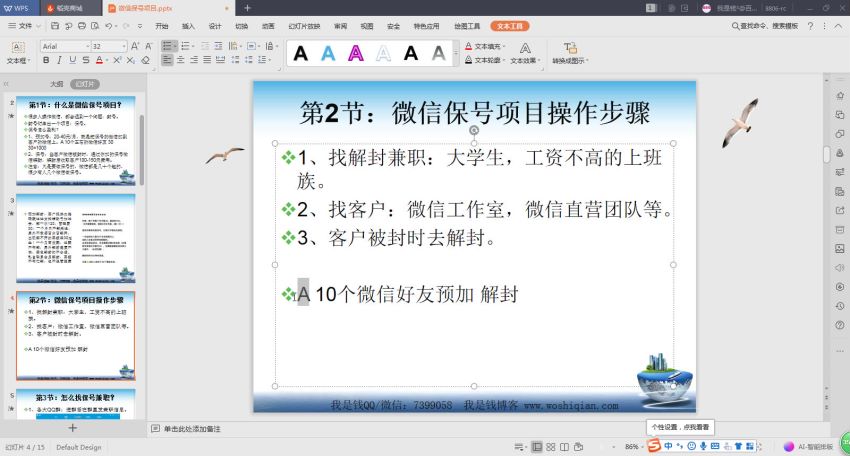
Task: Click the help question mark icon
Action: coord(810,25)
